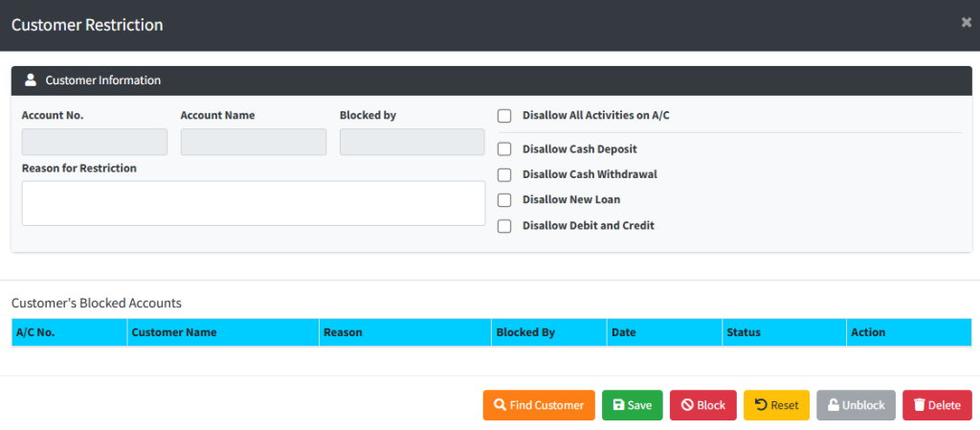The height and width of the screenshot is (430, 980).
Task: Click the Find Customer search button
Action: tap(539, 405)
